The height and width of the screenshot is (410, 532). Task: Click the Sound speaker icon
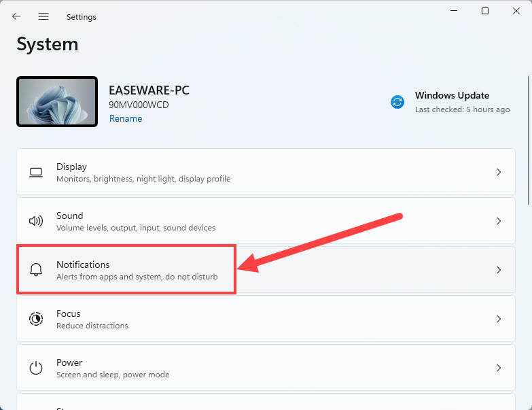[x=36, y=221]
